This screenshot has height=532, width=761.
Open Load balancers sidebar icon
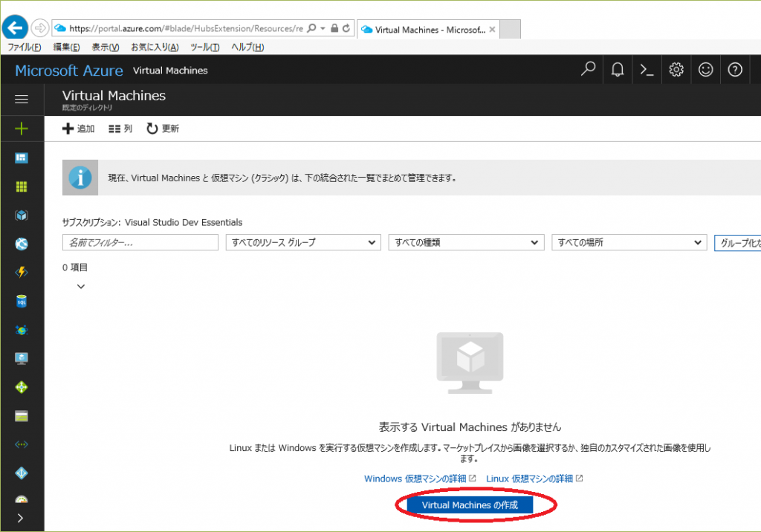click(x=22, y=387)
